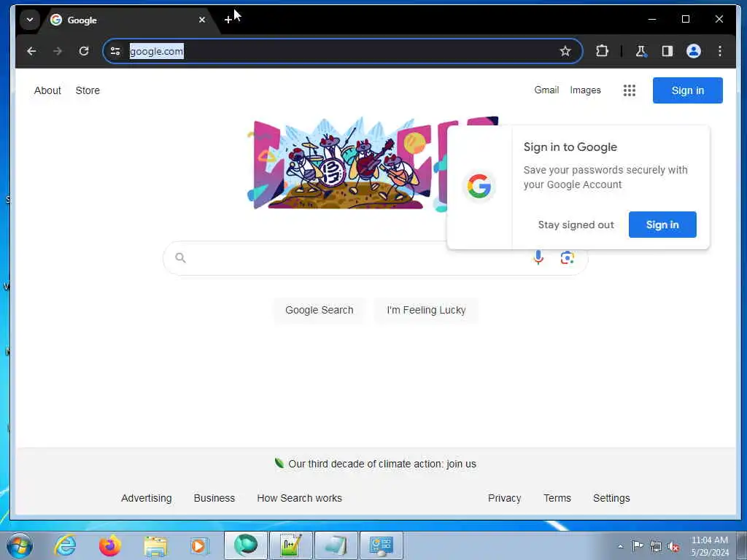Open the Settings footer menu

(x=611, y=498)
